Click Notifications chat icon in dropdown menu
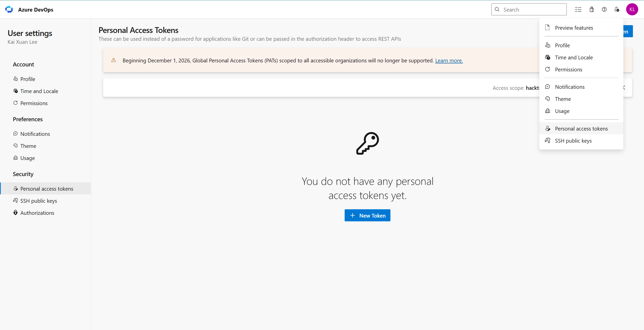This screenshot has width=644, height=330. coord(547,87)
